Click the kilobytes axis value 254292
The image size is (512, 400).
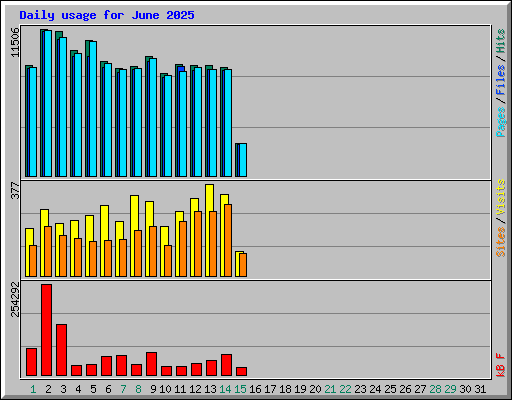point(15,299)
